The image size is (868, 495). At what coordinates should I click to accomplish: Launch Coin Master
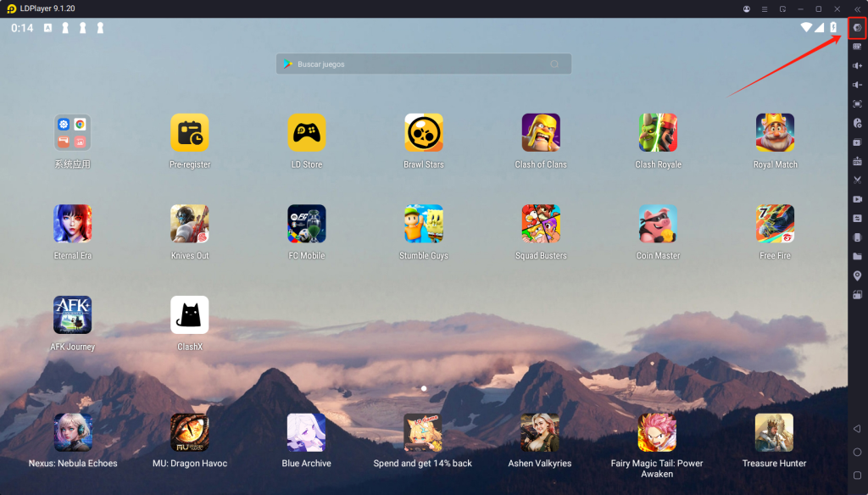pyautogui.click(x=658, y=224)
